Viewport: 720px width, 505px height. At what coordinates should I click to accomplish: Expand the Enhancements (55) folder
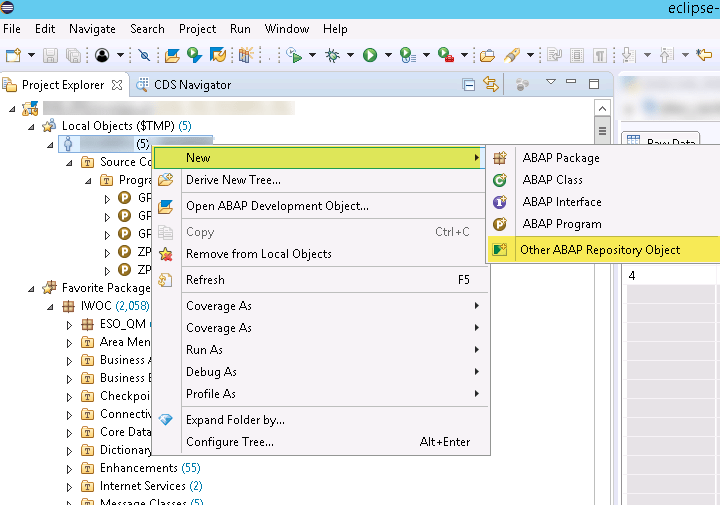69,469
